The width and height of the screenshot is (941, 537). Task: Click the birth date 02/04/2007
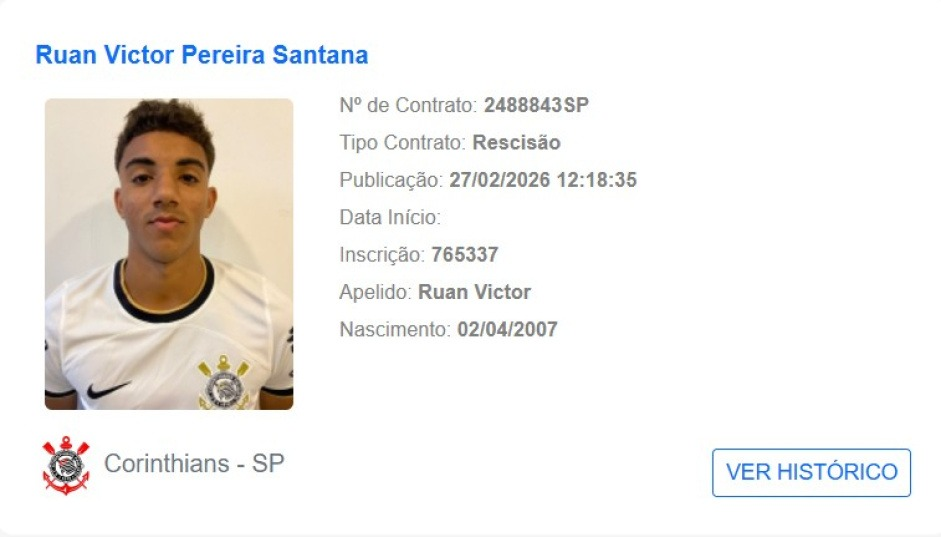pos(507,329)
